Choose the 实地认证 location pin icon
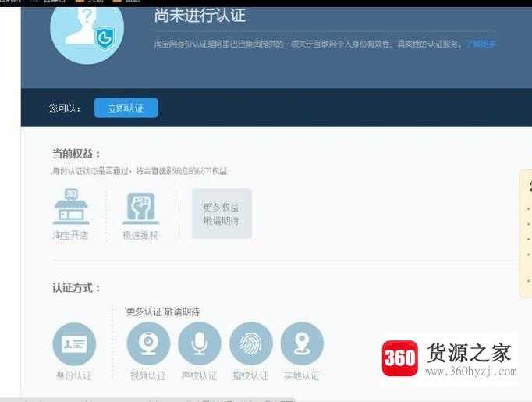This screenshot has height=402, width=532. point(302,343)
